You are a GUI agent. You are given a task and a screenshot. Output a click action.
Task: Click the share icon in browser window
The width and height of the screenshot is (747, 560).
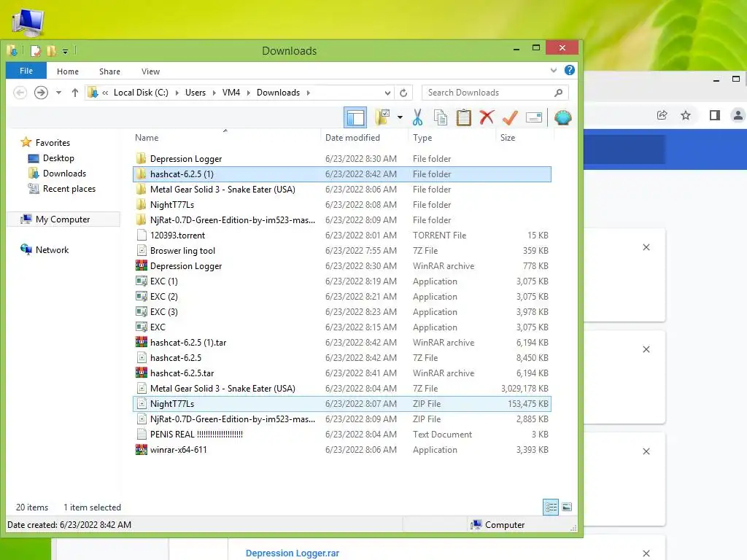click(x=662, y=115)
